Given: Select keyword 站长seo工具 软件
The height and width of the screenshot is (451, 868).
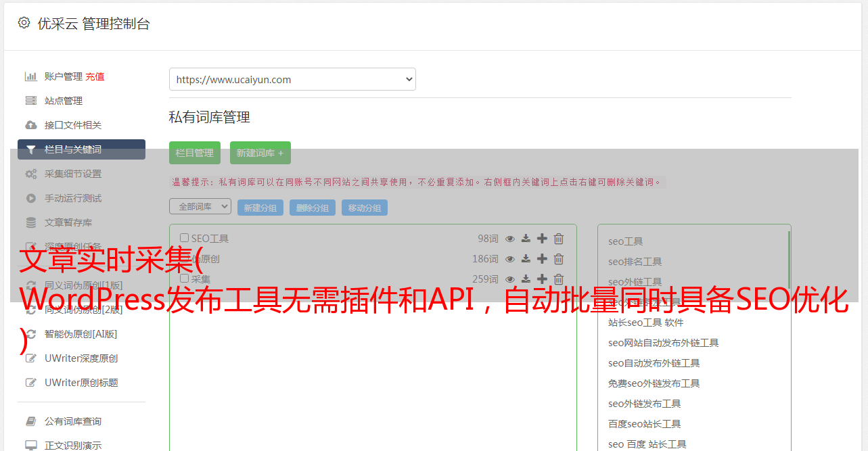Looking at the screenshot, I should 646,323.
